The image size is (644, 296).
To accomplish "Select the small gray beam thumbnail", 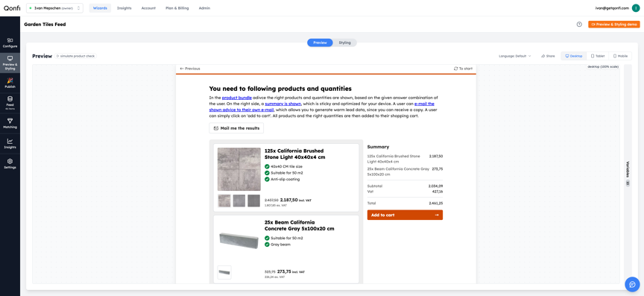I will [x=224, y=272].
